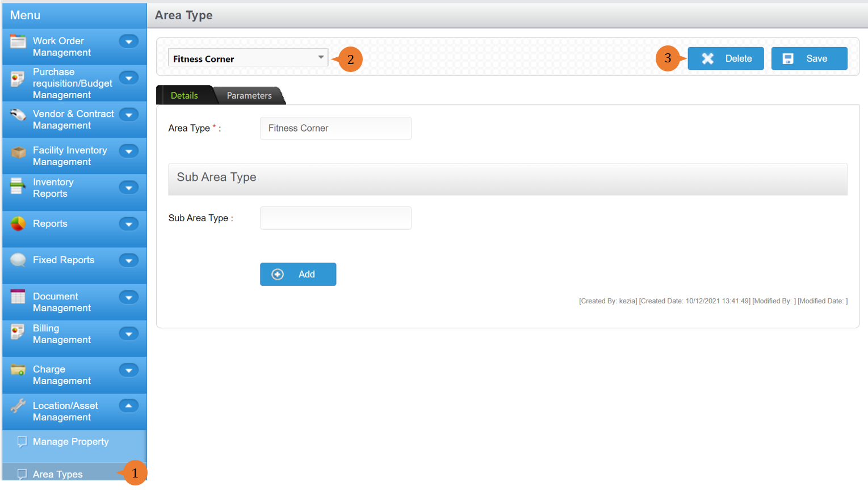868x490 pixels.
Task: Expand the Billing Management arrow
Action: [x=129, y=334]
